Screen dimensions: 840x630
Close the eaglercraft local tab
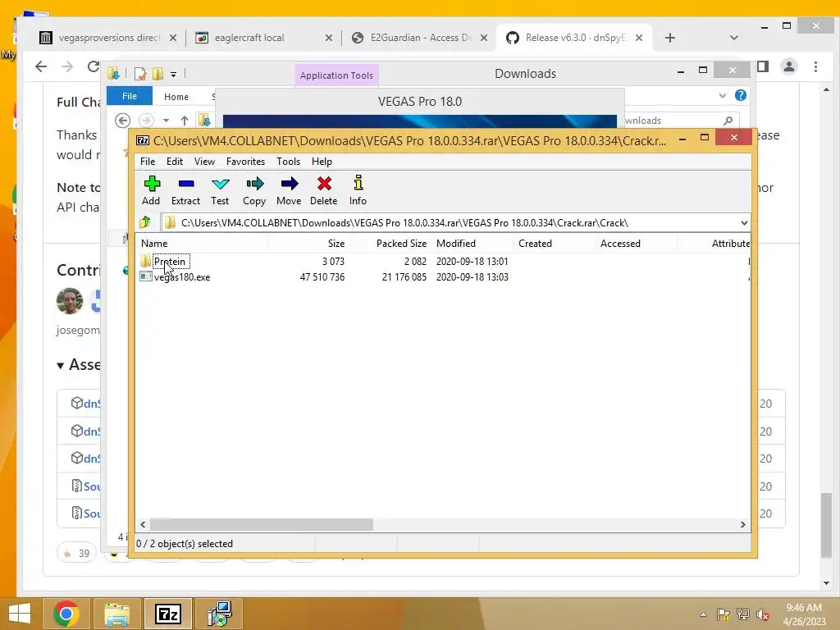click(x=328, y=38)
